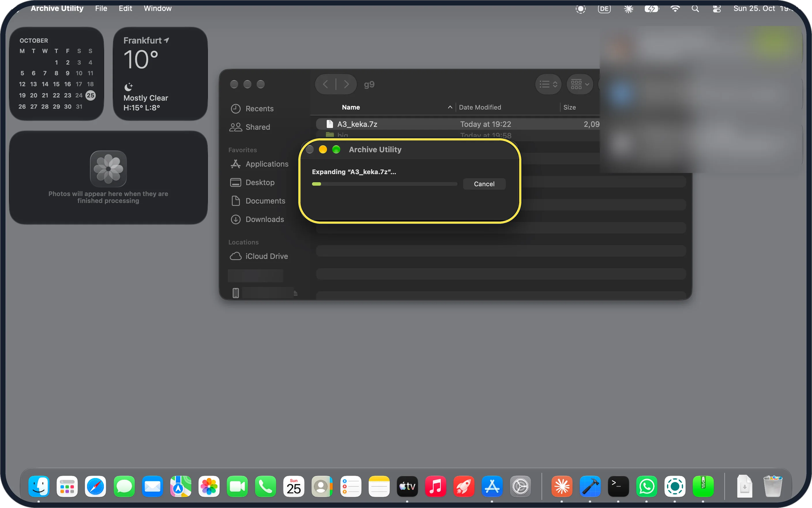Open Launchpad from the Dock
This screenshot has width=812, height=508.
pyautogui.click(x=67, y=486)
